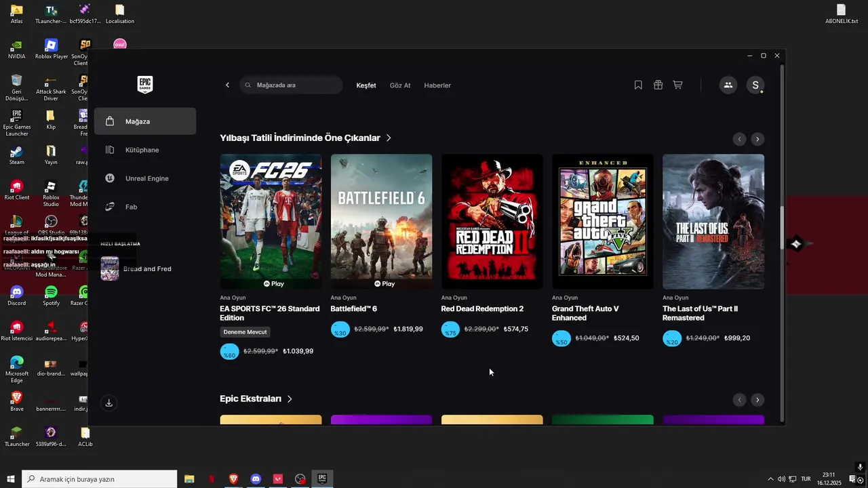Open Discord desktop icon
Image resolution: width=868 pixels, height=488 pixels.
[17, 296]
